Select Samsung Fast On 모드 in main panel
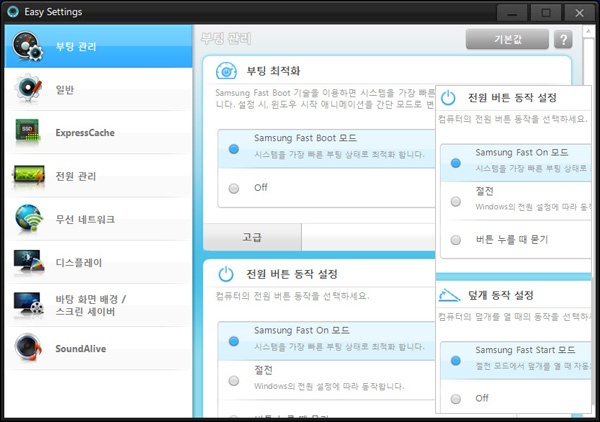 pos(234,341)
